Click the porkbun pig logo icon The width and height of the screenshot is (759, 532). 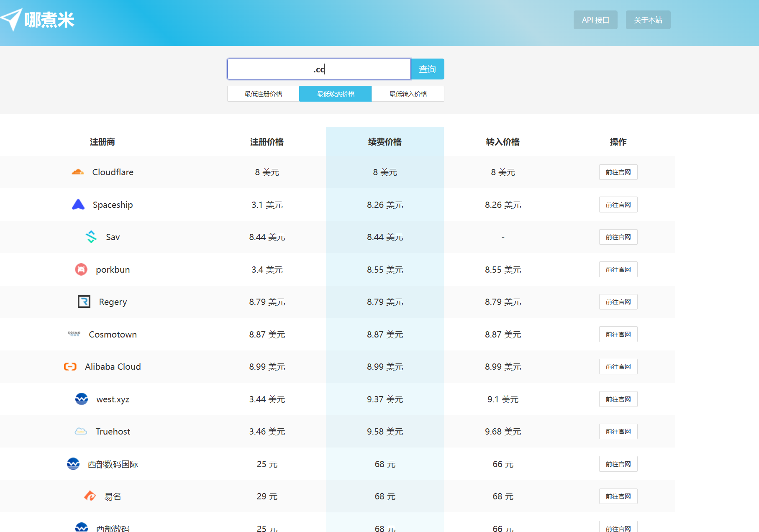[x=81, y=269]
